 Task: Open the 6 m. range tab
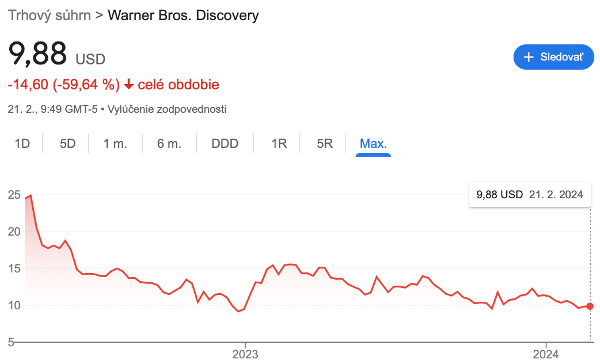tap(169, 143)
